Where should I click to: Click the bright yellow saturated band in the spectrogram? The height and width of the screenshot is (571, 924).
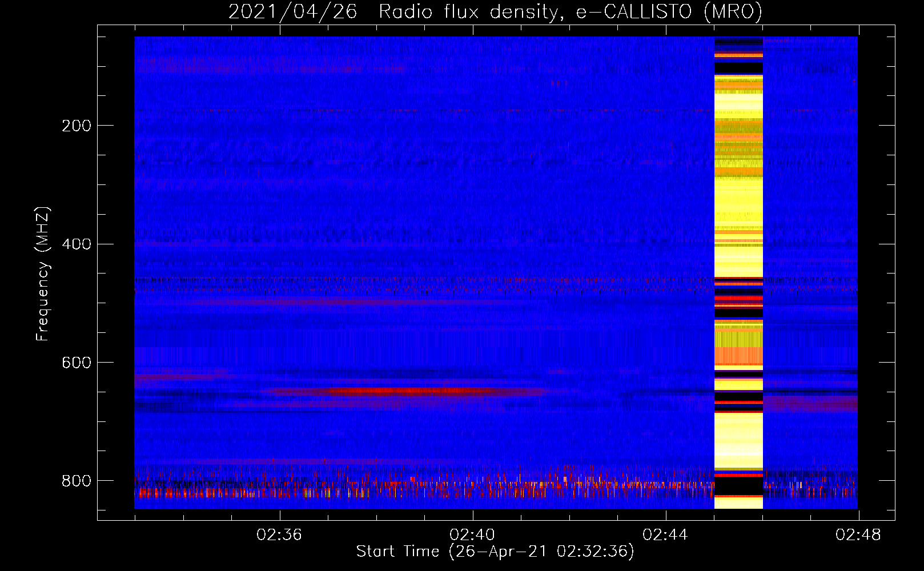coord(738,272)
